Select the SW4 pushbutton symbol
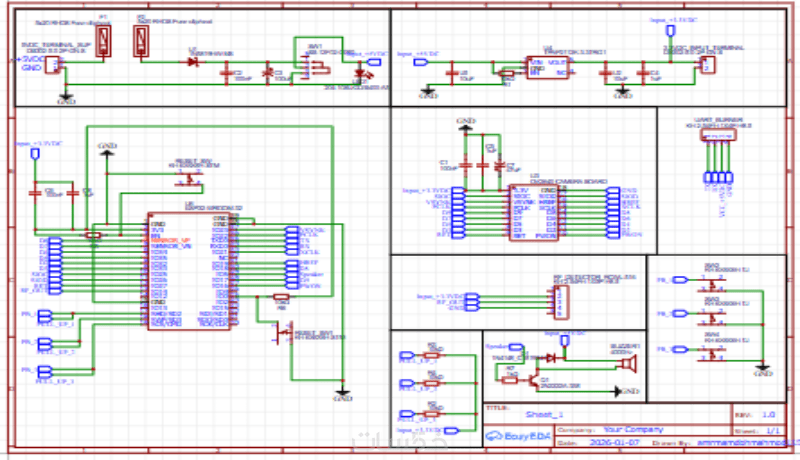Screen dimensions: 800x460 pyautogui.click(x=712, y=353)
